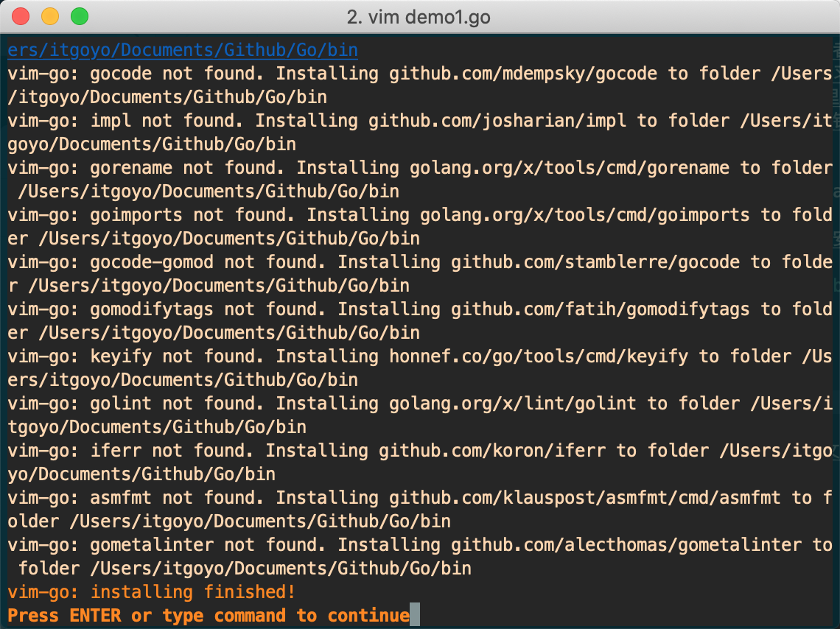Click 'gorename not found.' text
The image size is (840, 629).
pos(187,167)
